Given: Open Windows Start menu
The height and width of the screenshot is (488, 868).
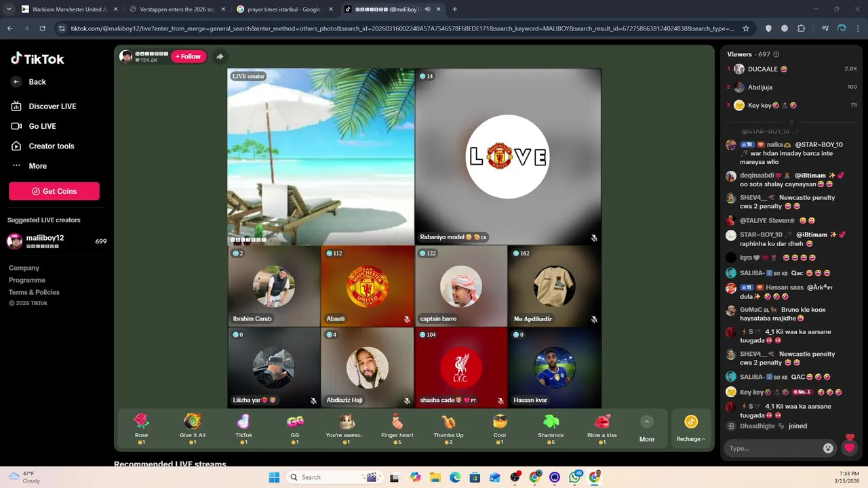Looking at the screenshot, I should [x=274, y=477].
